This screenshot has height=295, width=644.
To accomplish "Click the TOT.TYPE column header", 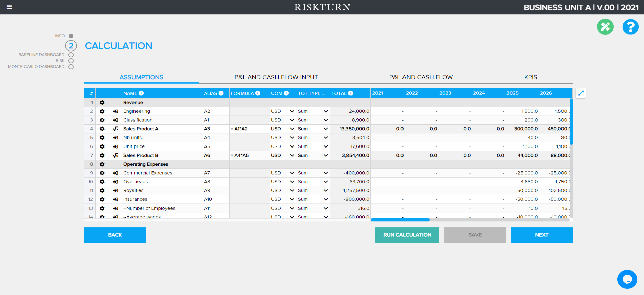I will pos(313,93).
